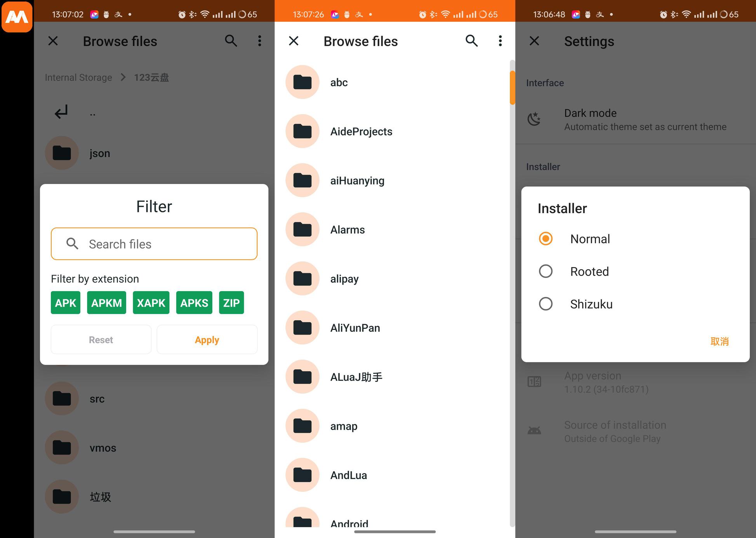The height and width of the screenshot is (538, 756).
Task: Click the AideProjects folder icon
Action: pos(302,131)
